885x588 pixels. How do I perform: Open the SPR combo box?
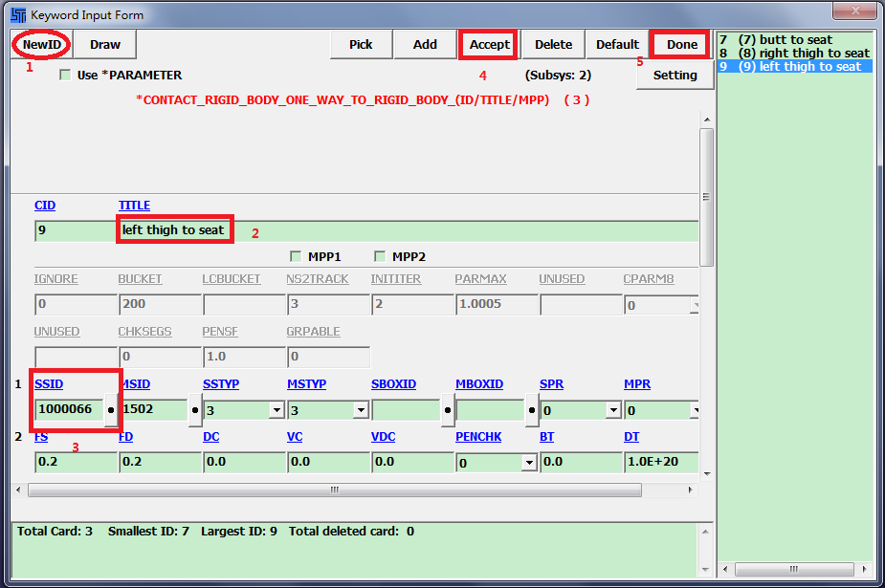point(613,410)
